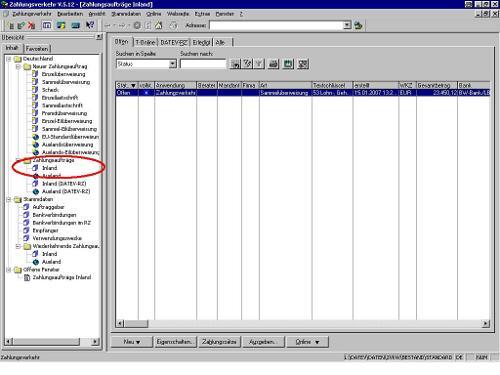
Task: Collapse Wiederkehrende Zahlungen node
Action: [18, 246]
